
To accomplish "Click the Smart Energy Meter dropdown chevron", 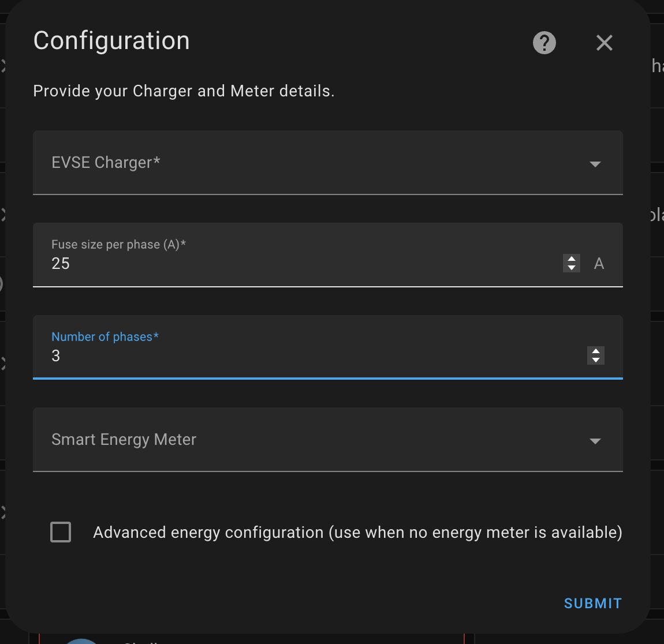I will [x=595, y=441].
